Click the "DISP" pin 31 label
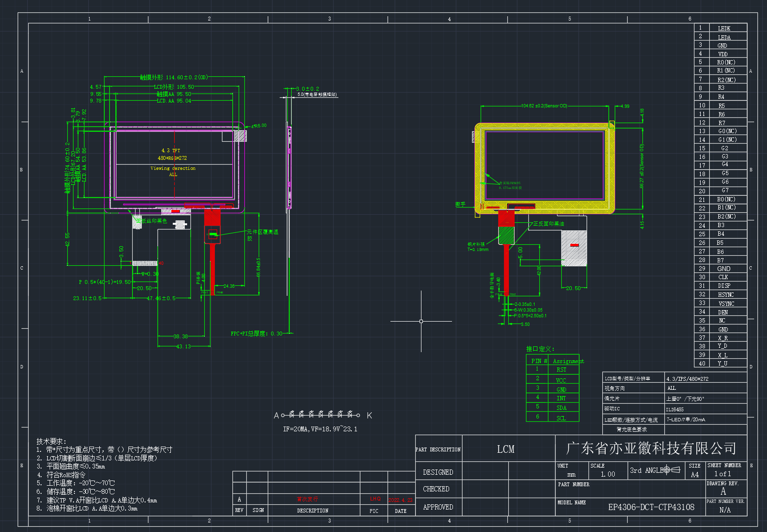The height and width of the screenshot is (532, 767). [724, 286]
